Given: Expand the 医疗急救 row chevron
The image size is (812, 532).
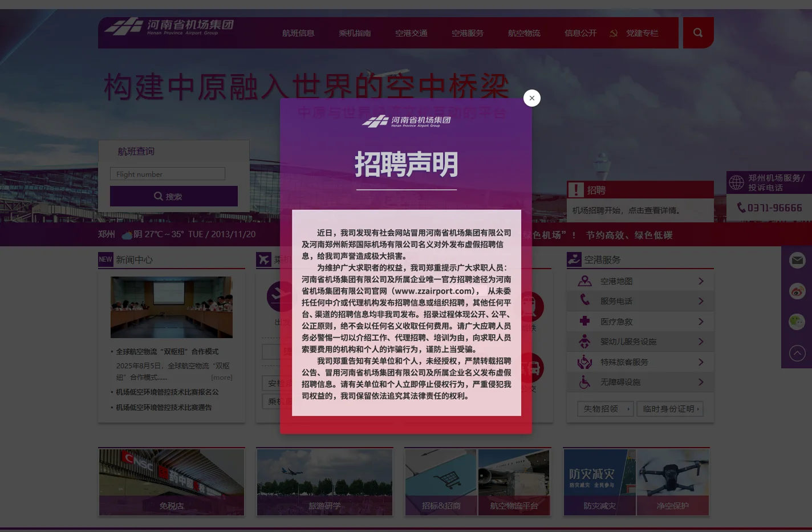Looking at the screenshot, I should point(701,322).
